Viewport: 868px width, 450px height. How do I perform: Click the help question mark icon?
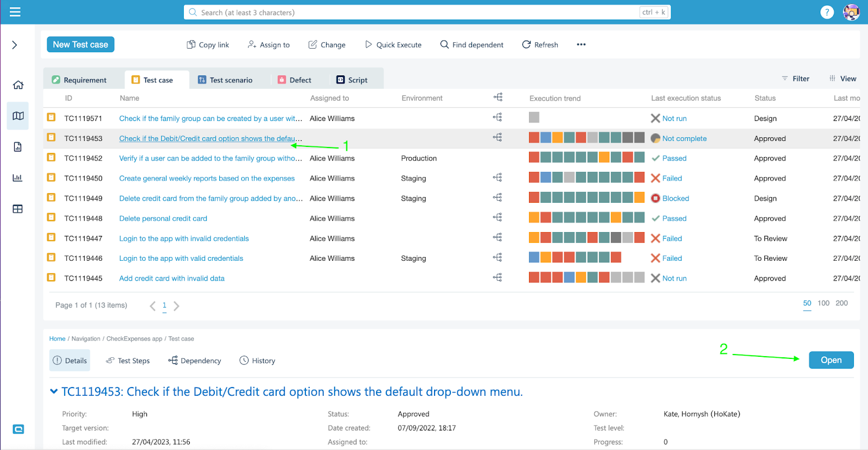827,12
